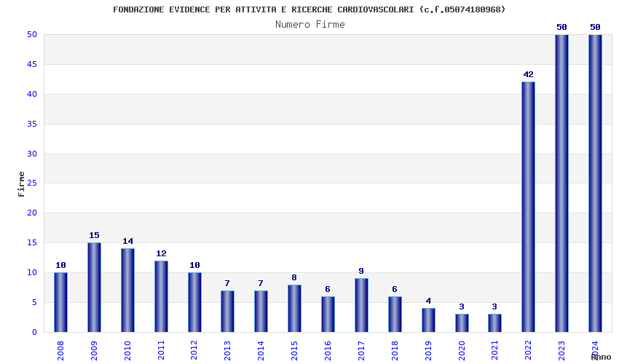Click the 2020 year label on x-axis

pyautogui.click(x=462, y=351)
